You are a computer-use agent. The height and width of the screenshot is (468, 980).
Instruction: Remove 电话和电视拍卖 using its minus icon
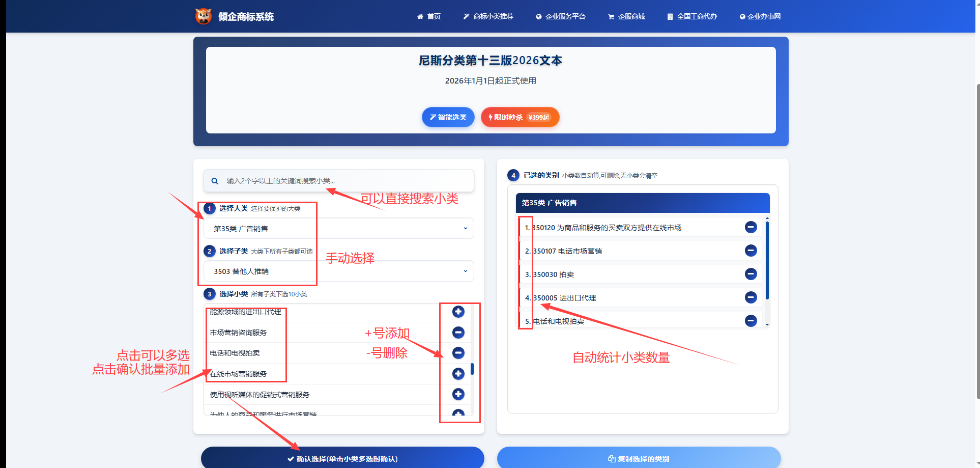[458, 353]
